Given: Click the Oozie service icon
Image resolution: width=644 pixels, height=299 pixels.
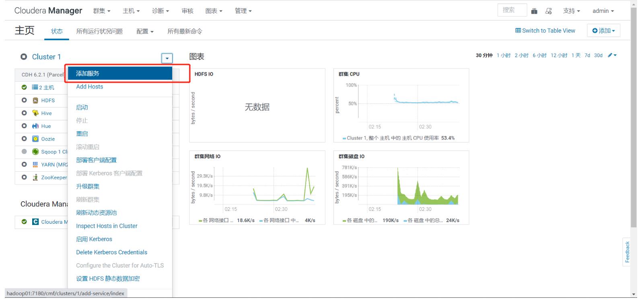Looking at the screenshot, I should pos(35,139).
